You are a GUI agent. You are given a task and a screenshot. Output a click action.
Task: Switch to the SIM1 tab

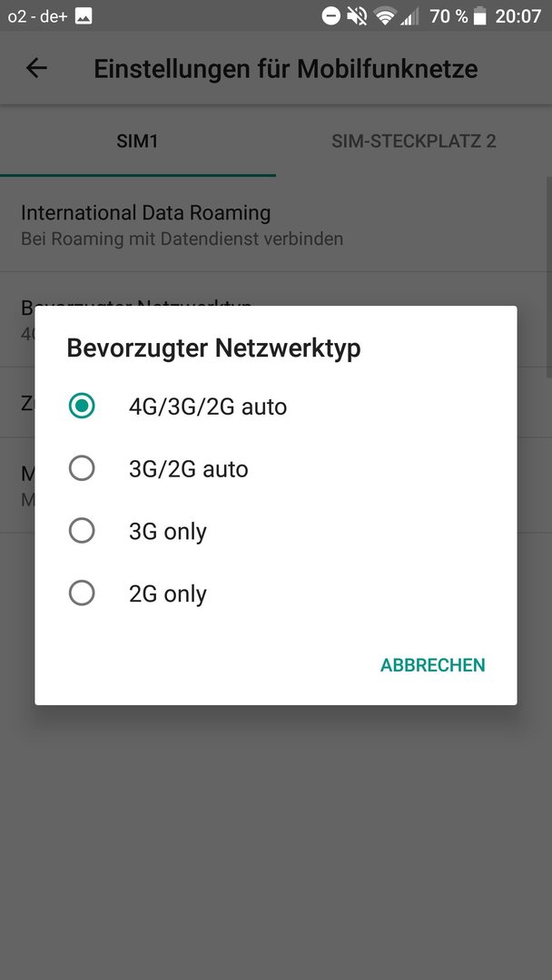pos(137,142)
